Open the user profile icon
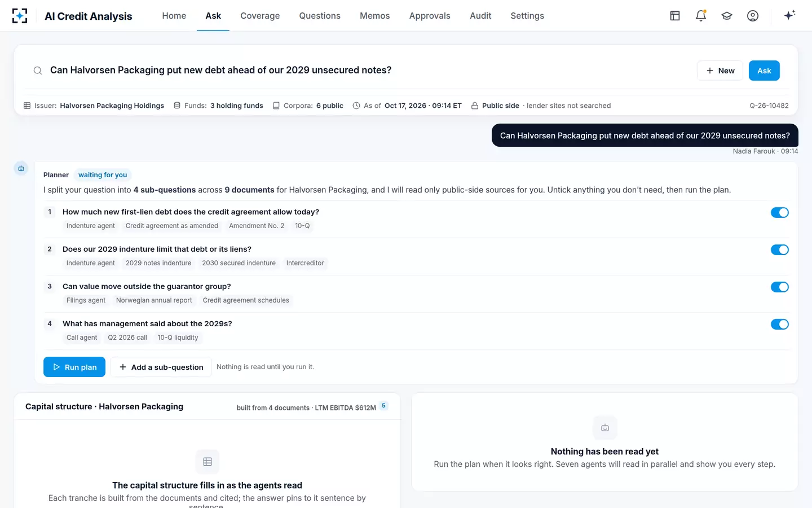Viewport: 812px width, 508px height. [x=753, y=16]
